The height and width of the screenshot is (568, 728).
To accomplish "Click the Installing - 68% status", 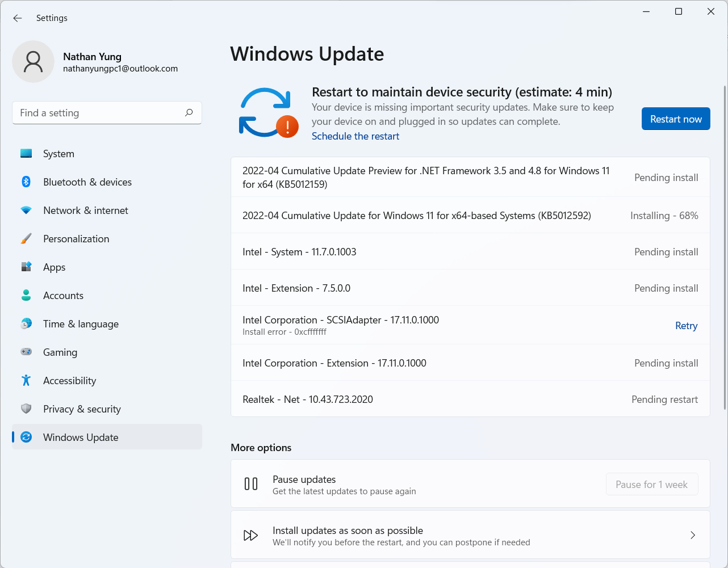I will coord(664,216).
